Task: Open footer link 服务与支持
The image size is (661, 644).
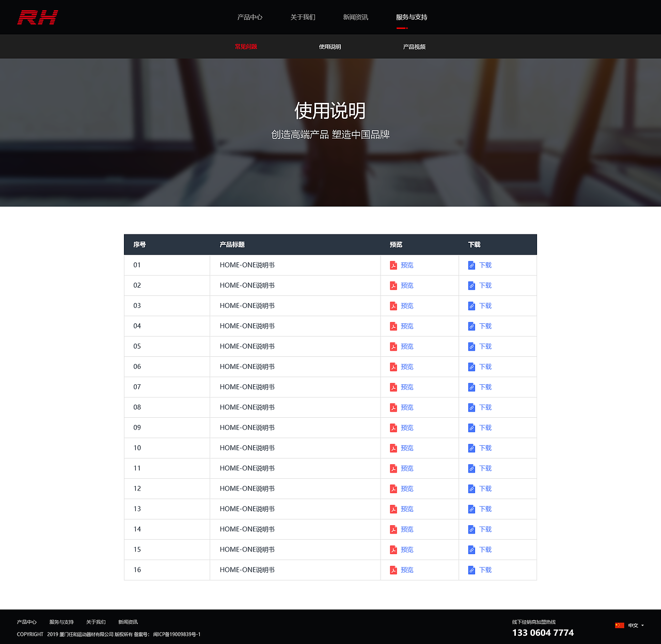Action: click(x=61, y=622)
